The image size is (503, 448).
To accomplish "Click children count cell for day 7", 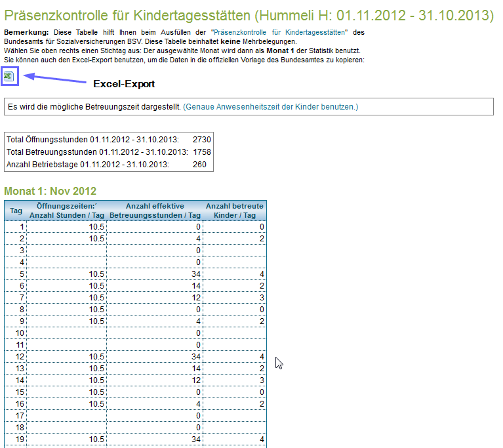I will tap(235, 298).
